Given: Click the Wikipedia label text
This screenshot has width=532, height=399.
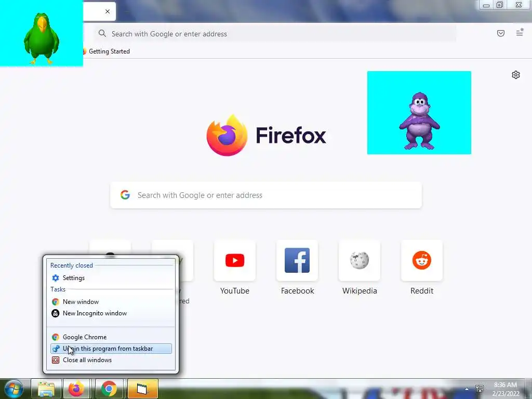Looking at the screenshot, I should (x=360, y=291).
